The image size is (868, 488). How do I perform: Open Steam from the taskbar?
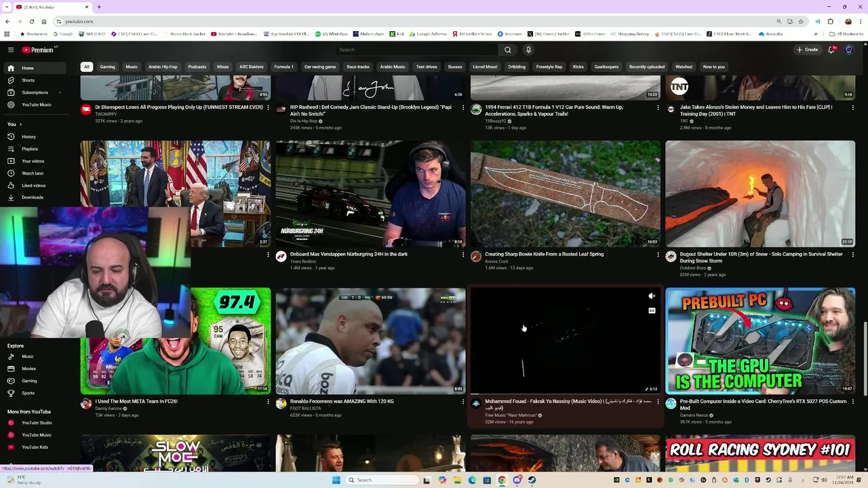coord(532,480)
